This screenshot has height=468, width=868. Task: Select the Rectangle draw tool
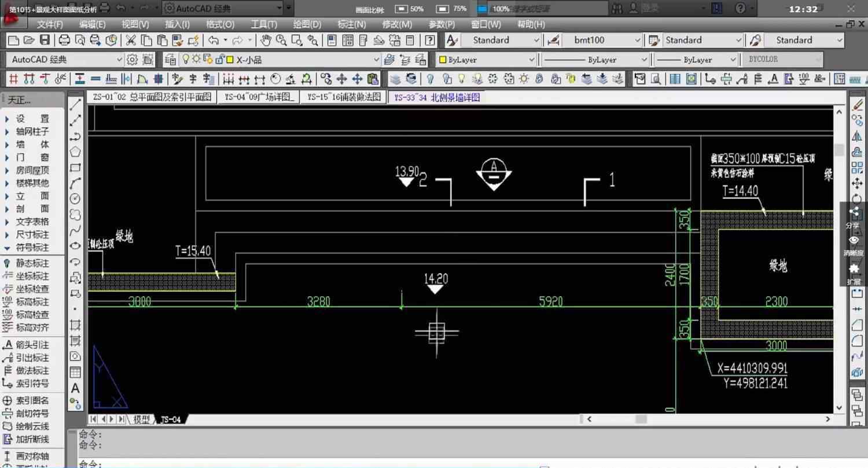click(75, 168)
